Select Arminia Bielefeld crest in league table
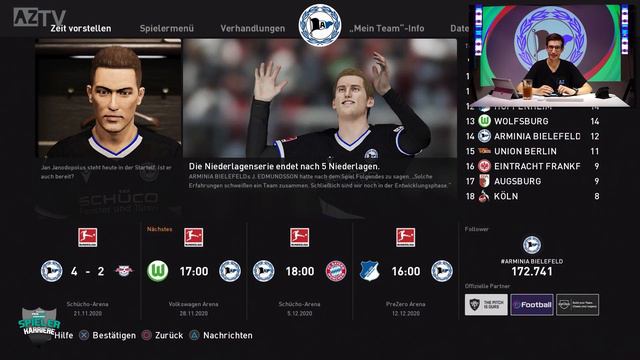This screenshot has height=360, width=640. click(484, 136)
